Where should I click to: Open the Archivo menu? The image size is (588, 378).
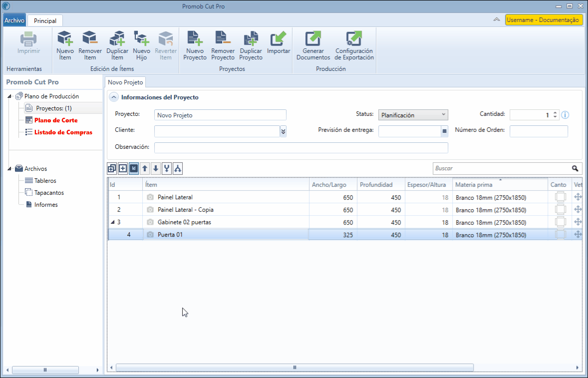point(14,20)
